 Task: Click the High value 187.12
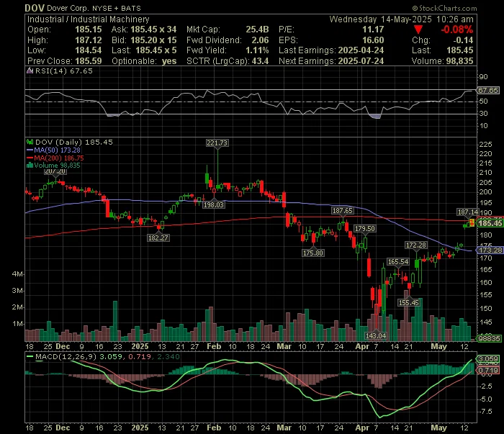[89, 40]
